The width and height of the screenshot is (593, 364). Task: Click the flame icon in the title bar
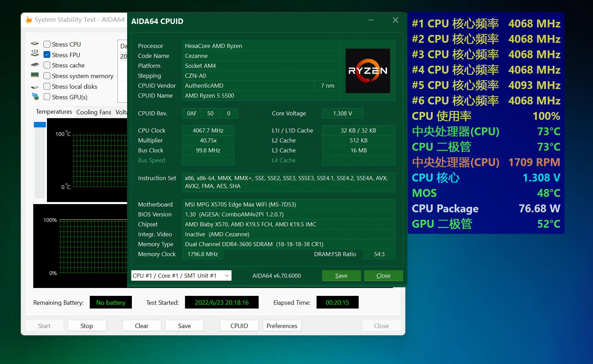[28, 20]
